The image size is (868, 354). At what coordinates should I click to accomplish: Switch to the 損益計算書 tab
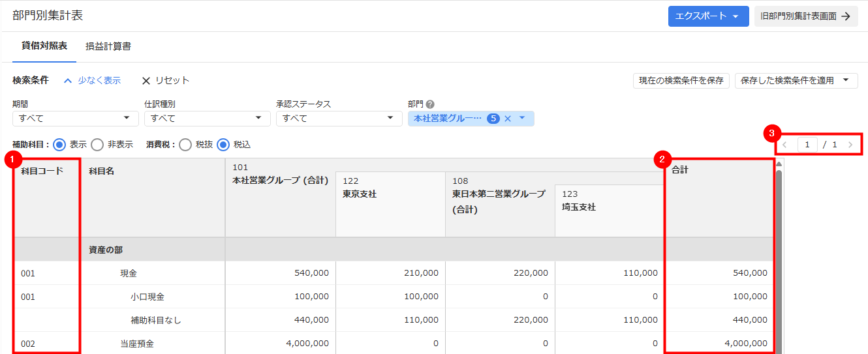pyautogui.click(x=108, y=46)
